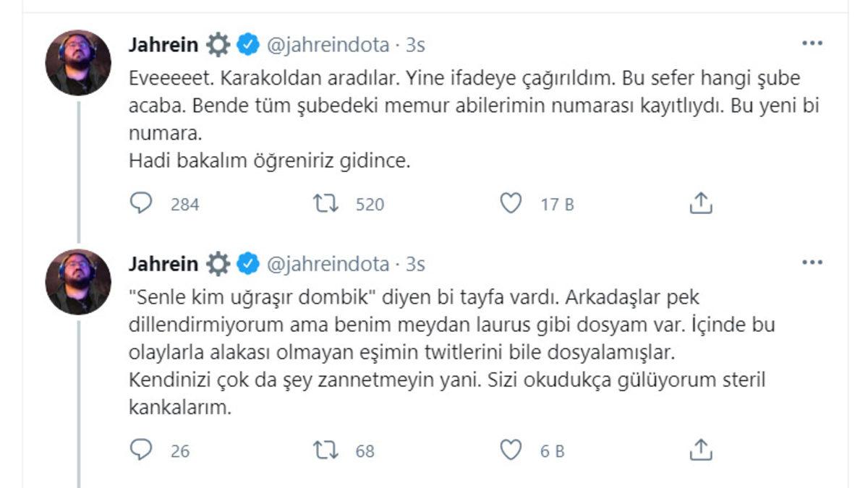Viewport: 868px width, 488px height.
Task: Open the share icon on the first tweet
Action: tap(699, 205)
